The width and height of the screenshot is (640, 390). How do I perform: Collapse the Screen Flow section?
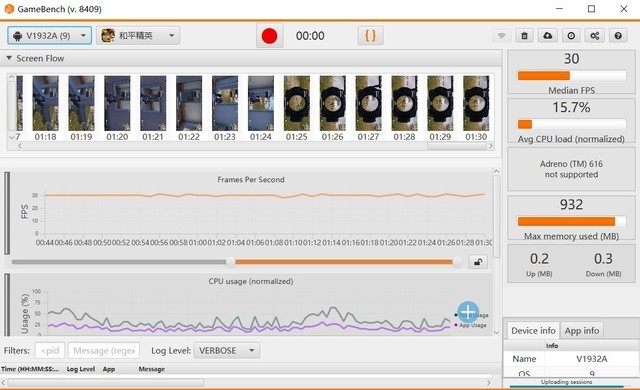(9, 58)
